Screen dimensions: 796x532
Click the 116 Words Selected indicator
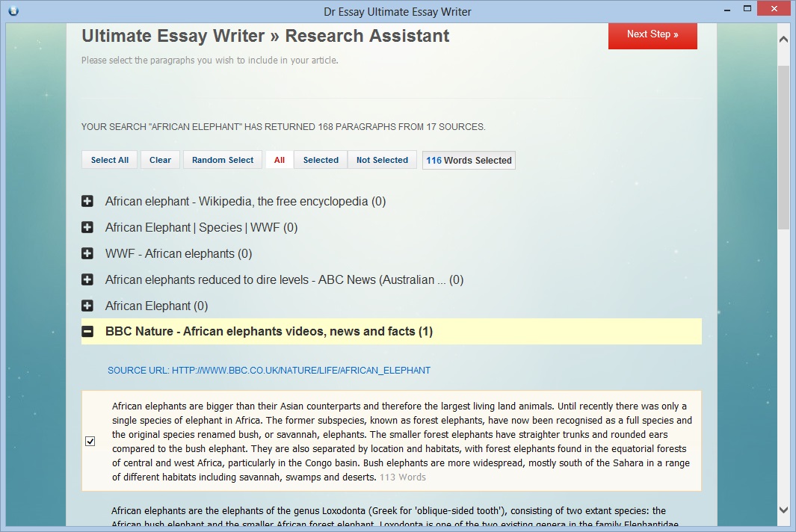[x=469, y=161]
